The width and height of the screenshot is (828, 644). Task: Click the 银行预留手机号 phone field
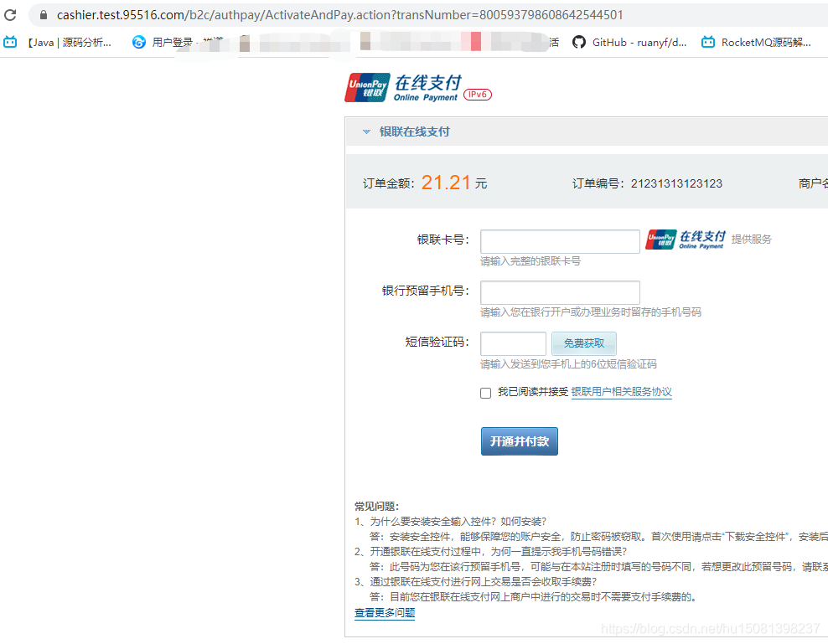coord(560,292)
